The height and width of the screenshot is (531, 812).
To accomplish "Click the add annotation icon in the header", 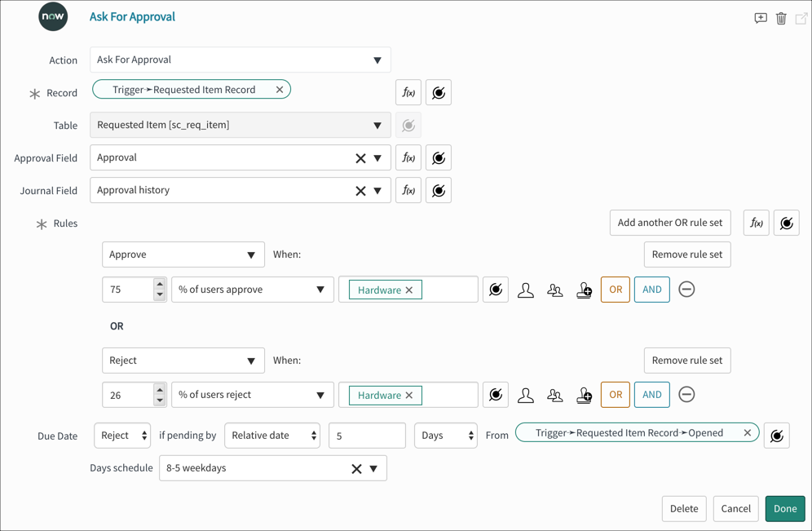I will pyautogui.click(x=760, y=17).
